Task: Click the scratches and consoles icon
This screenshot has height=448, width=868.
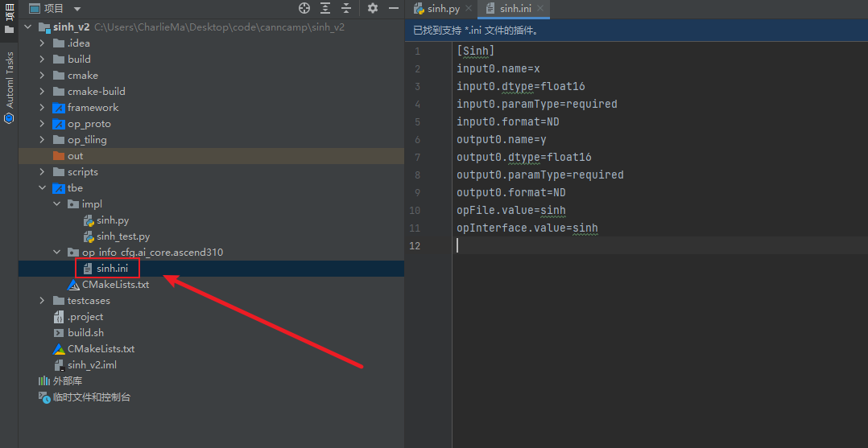Action: point(44,397)
